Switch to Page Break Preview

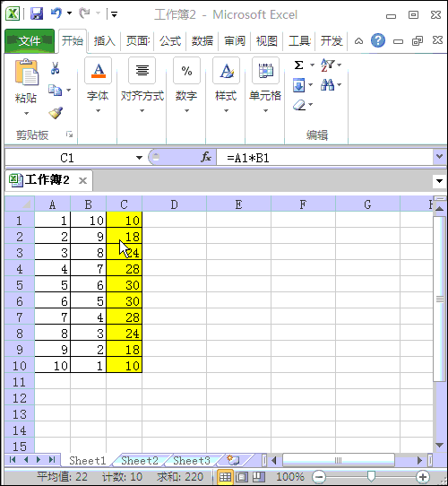click(258, 477)
